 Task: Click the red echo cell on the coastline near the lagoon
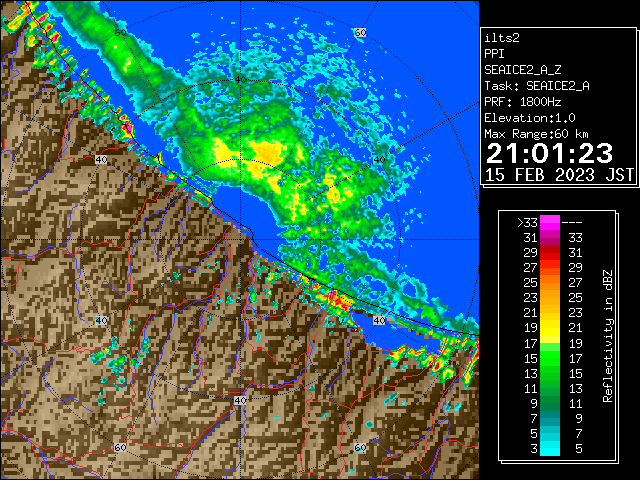(339, 301)
